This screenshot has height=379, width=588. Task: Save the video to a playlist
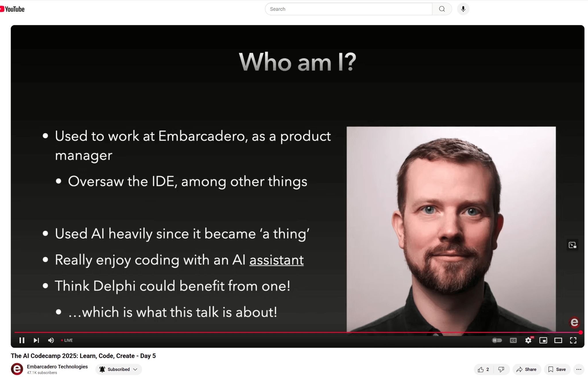[557, 370]
